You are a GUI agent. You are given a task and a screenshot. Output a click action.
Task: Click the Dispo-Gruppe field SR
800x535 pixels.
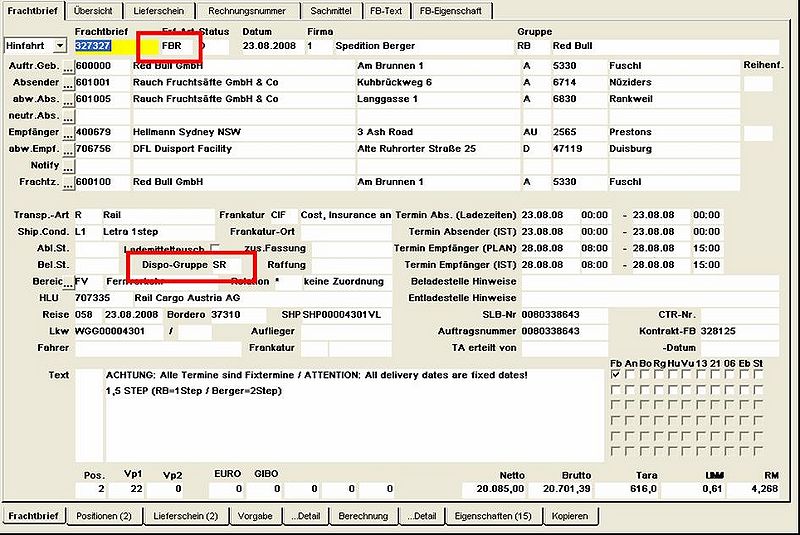pos(226,265)
